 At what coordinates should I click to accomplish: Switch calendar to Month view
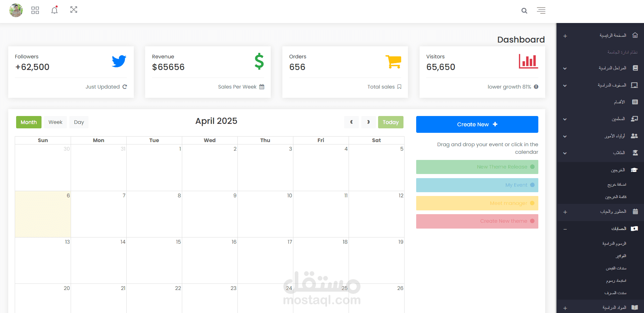tap(29, 122)
